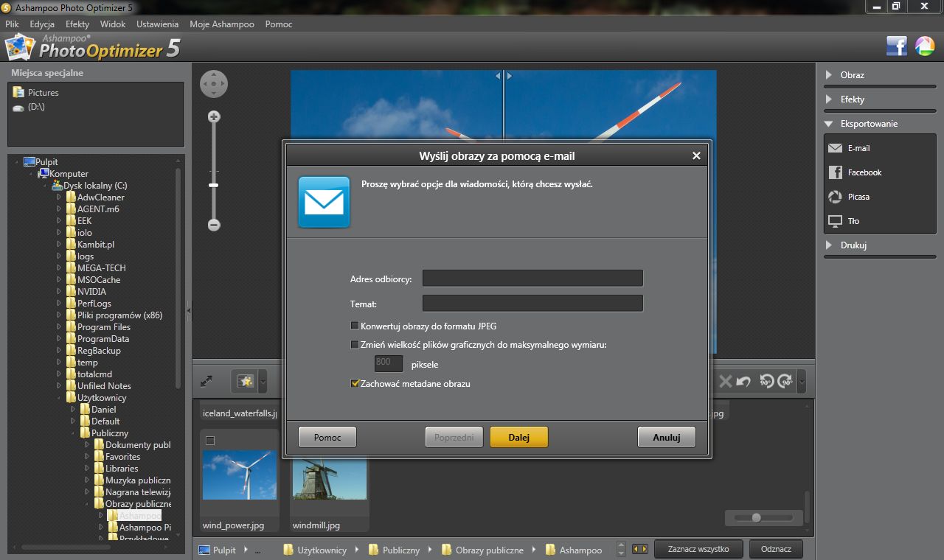This screenshot has height=560, width=944.
Task: Click the Odznacz button
Action: coord(777,549)
